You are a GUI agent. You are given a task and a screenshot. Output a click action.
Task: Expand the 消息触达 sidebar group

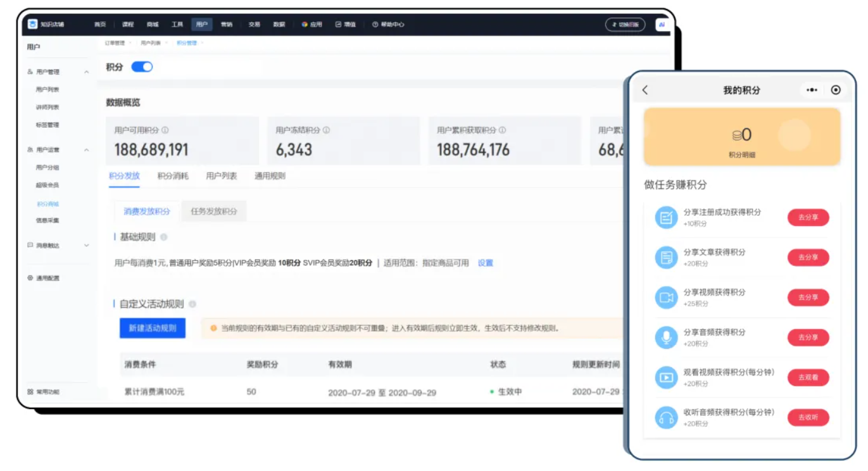point(87,246)
